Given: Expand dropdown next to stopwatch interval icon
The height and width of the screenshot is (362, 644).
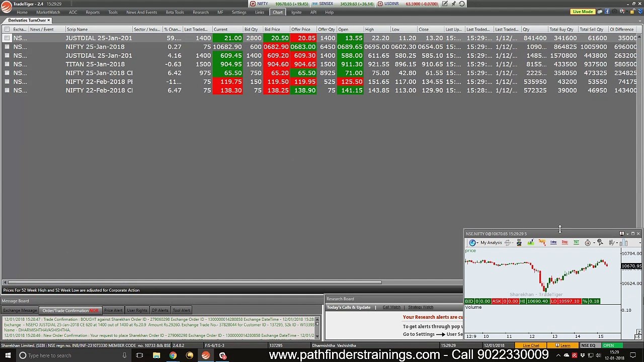Looking at the screenshot, I should (x=594, y=243).
